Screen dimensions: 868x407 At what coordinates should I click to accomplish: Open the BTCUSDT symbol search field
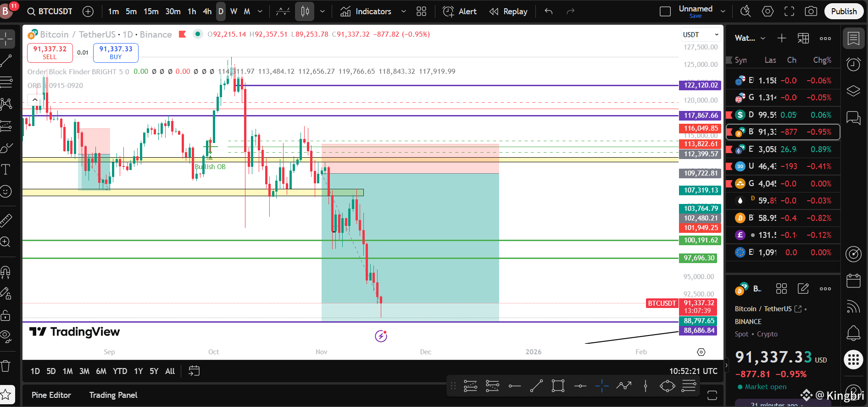pyautogui.click(x=50, y=11)
